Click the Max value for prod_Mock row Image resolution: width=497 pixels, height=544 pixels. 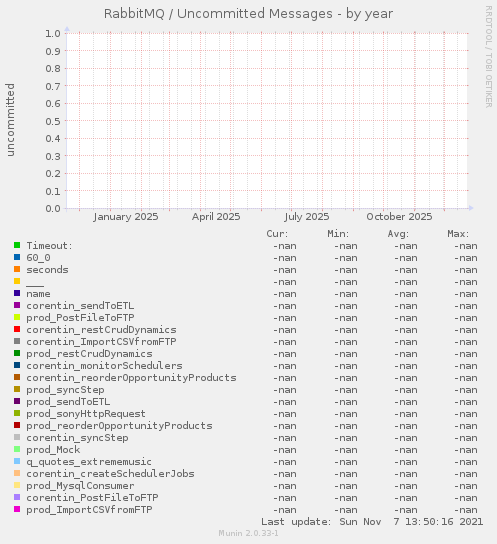(466, 450)
